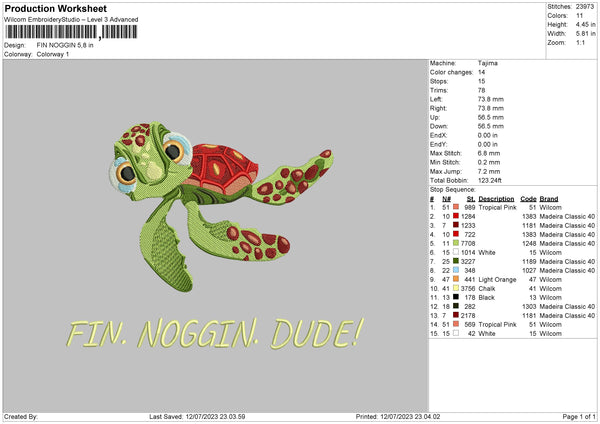This screenshot has height=424, width=600.
Task: Click the "Description" column header
Action: click(496, 199)
